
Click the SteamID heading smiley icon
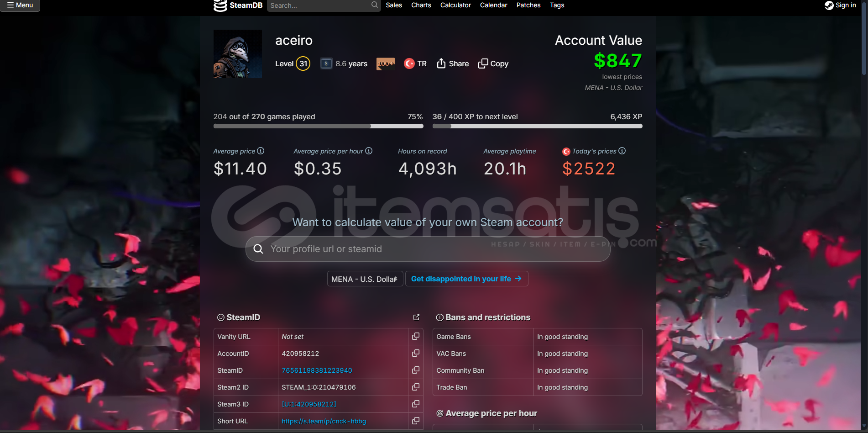pos(221,317)
